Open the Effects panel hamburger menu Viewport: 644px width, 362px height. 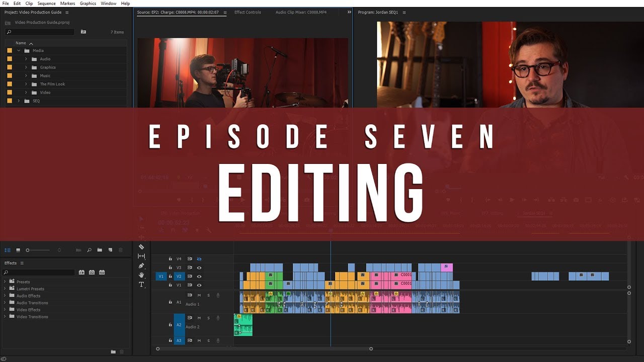pos(22,263)
